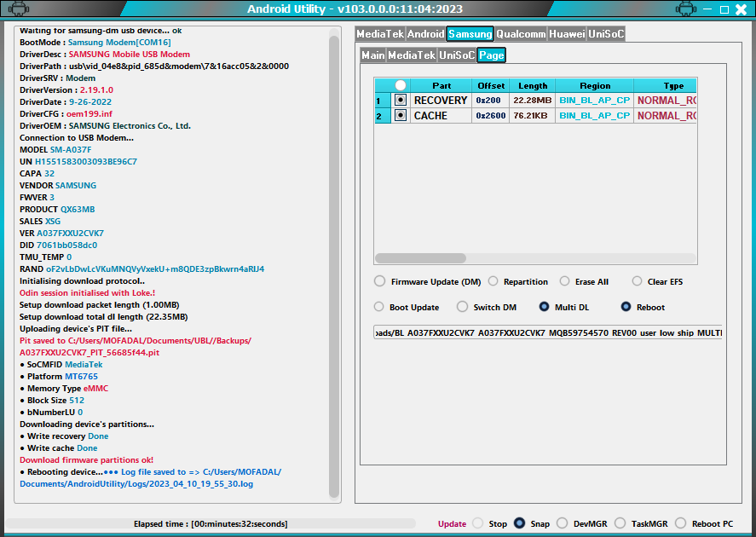756x537 pixels.
Task: Open the MediaTek sub-tab under Samsung
Action: point(412,55)
